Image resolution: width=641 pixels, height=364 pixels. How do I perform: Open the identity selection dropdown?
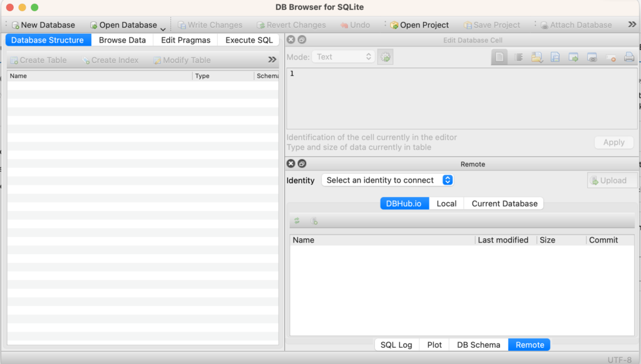coord(387,180)
